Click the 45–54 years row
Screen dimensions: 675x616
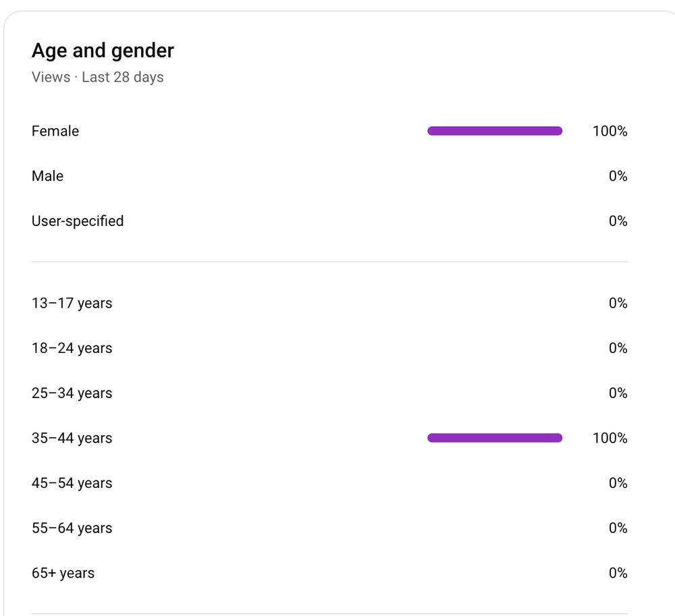click(330, 482)
